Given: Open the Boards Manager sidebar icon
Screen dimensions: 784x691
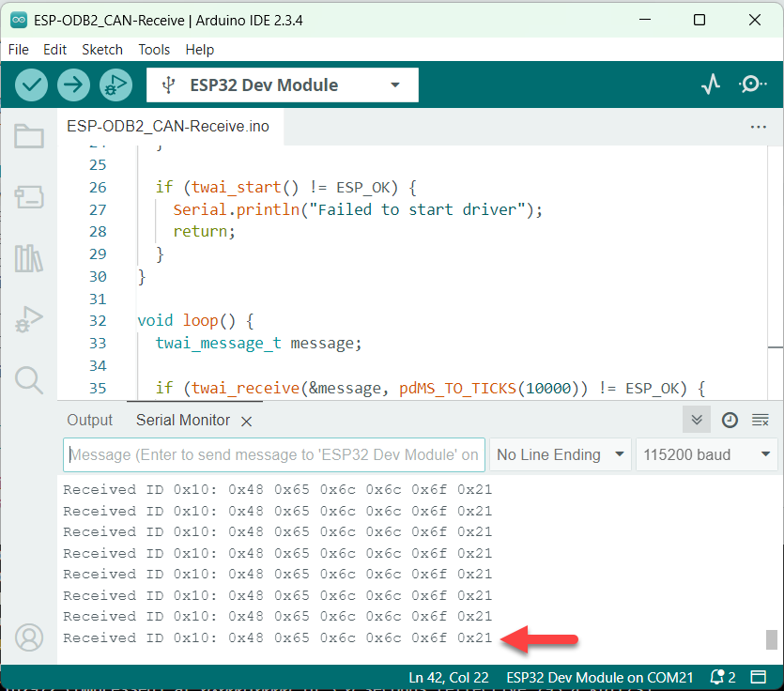Looking at the screenshot, I should pos(29,197).
